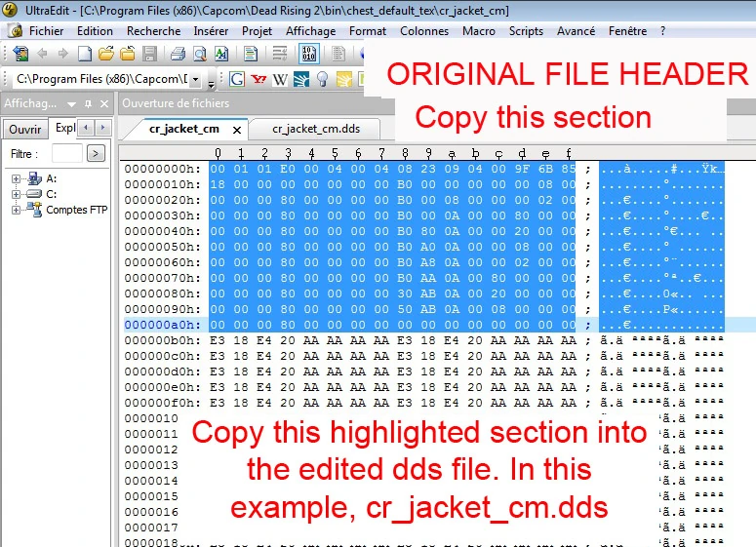Click the Wikipedia toolbar icon

coord(280,79)
